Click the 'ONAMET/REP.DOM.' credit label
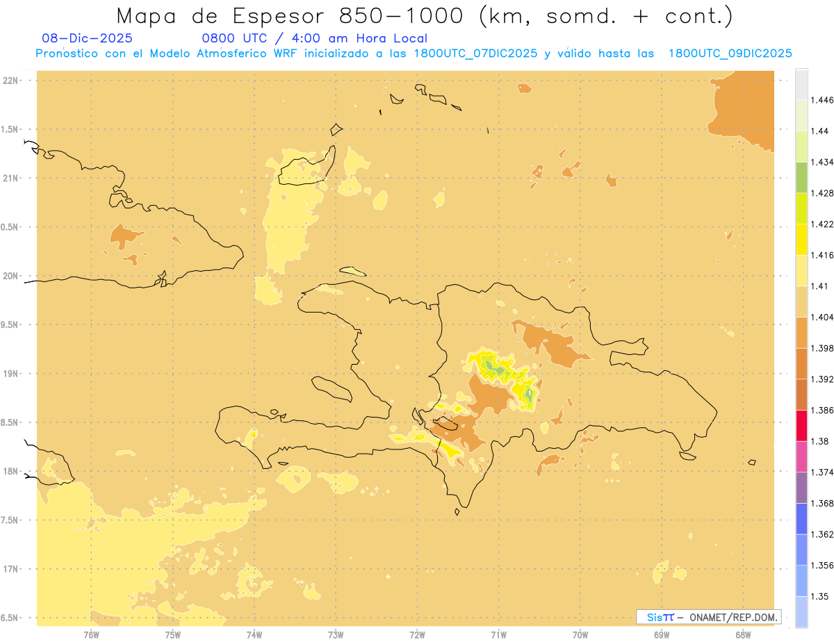 coord(734,617)
